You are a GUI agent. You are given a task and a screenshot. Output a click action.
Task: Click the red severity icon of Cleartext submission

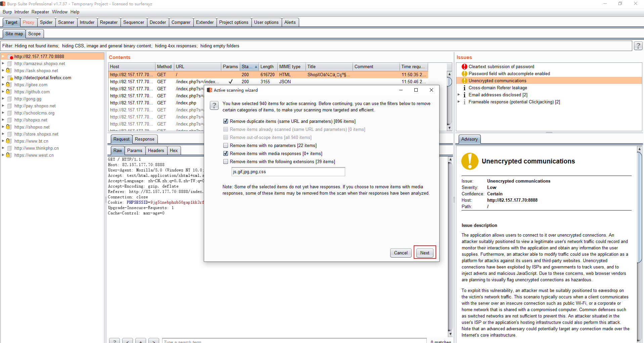[x=464, y=66]
